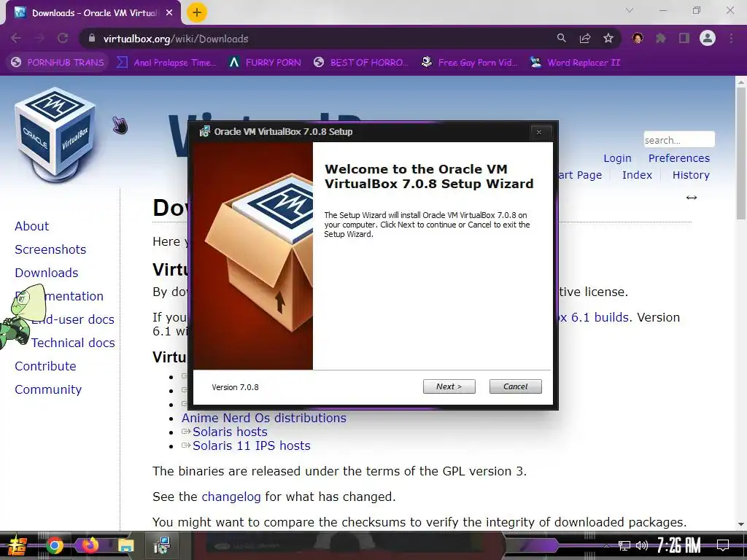This screenshot has width=747, height=560.
Task: Open the Start menu from the taskbar
Action: tap(16, 545)
